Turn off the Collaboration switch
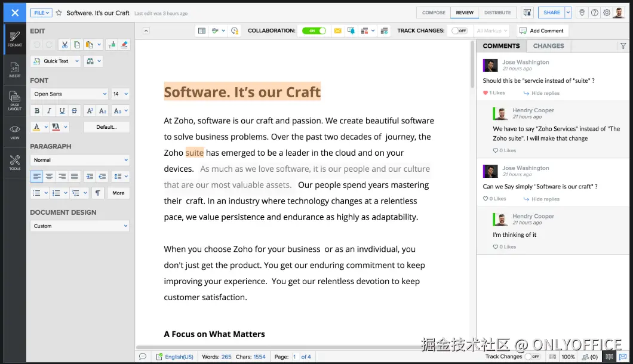This screenshot has width=633, height=364. point(314,30)
